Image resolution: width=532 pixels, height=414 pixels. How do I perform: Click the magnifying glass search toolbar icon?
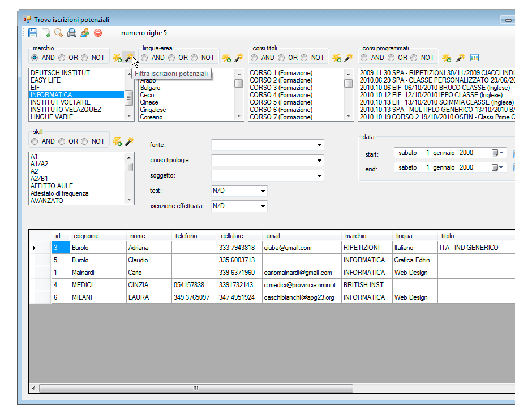click(x=59, y=33)
